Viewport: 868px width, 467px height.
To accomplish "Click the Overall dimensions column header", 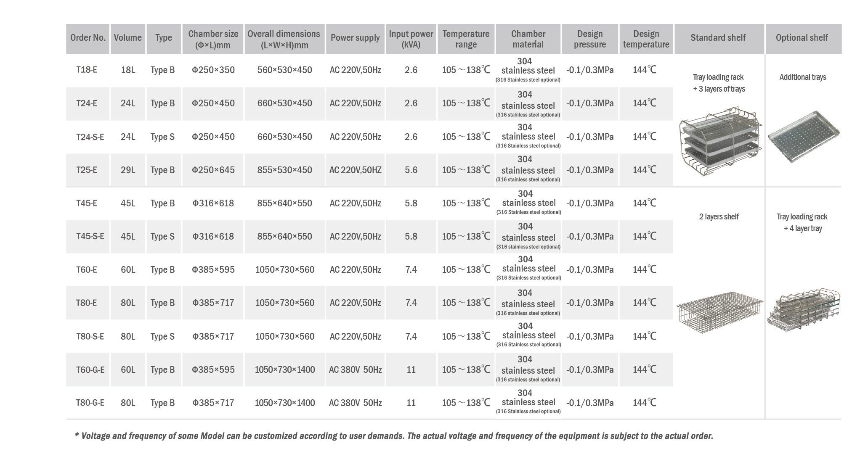I will tap(284, 39).
